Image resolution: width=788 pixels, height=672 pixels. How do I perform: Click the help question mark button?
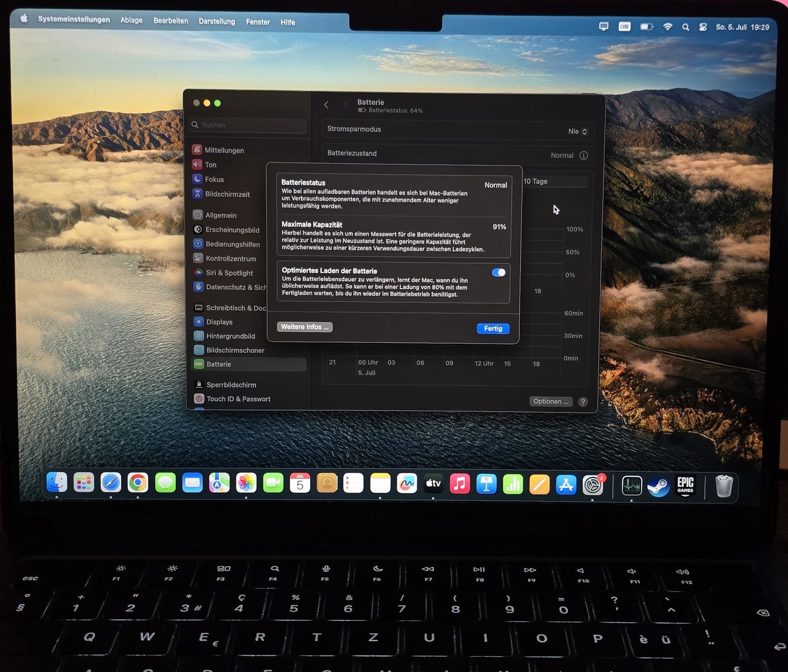pos(583,402)
